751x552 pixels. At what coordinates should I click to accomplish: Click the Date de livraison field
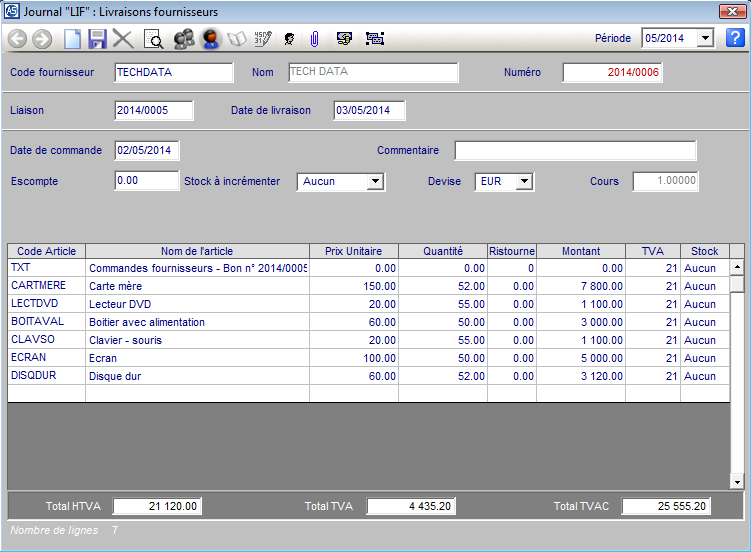point(369,110)
